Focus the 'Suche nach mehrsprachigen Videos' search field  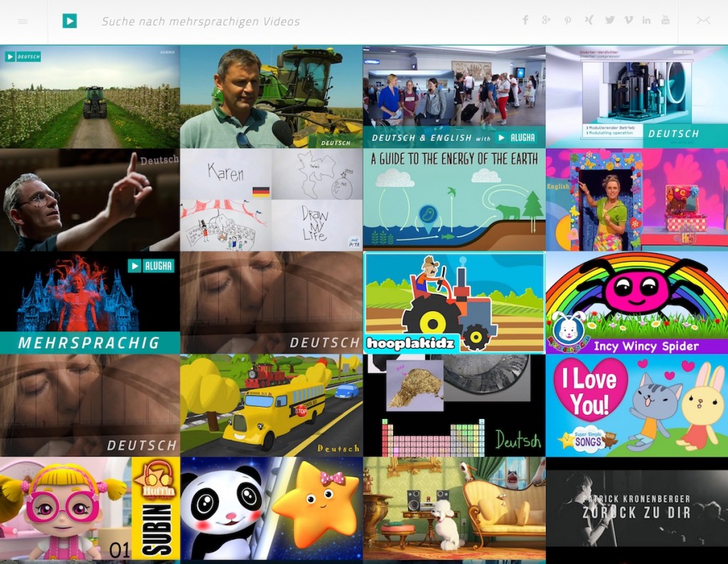(x=200, y=21)
